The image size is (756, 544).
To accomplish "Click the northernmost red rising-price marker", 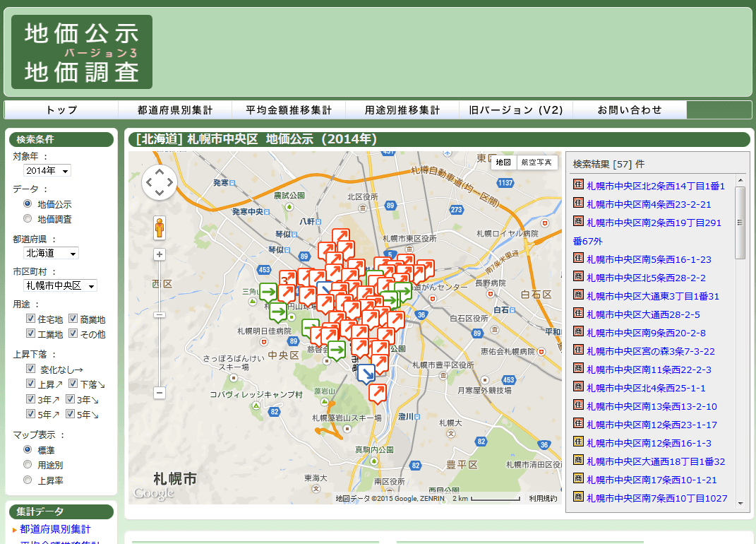I will [x=341, y=237].
